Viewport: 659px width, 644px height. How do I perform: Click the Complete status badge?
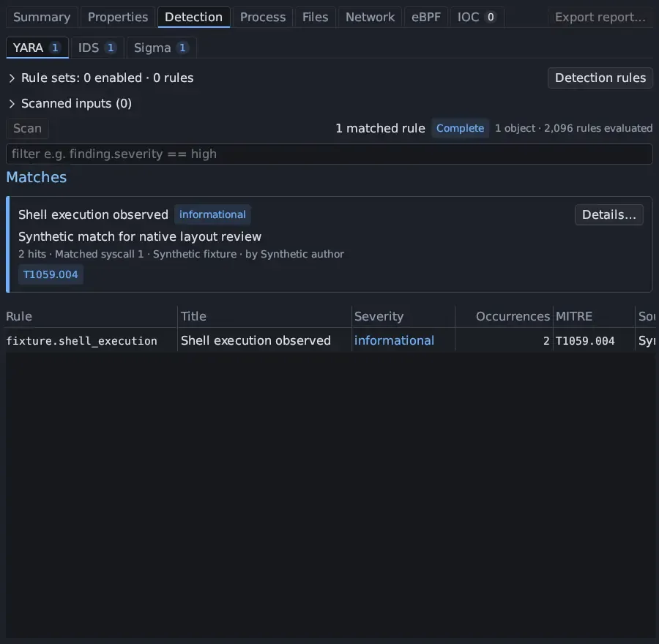[460, 129]
